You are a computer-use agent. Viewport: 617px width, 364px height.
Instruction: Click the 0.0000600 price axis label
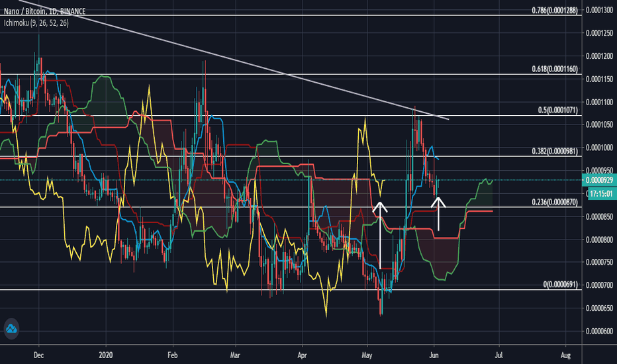[x=599, y=331]
